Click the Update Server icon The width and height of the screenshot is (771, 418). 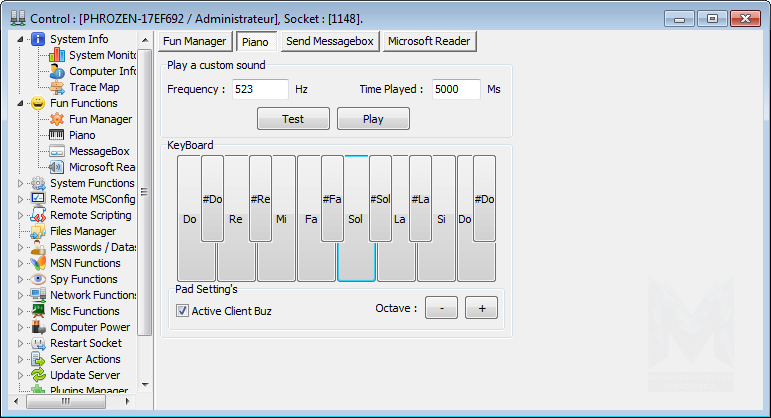[39, 375]
